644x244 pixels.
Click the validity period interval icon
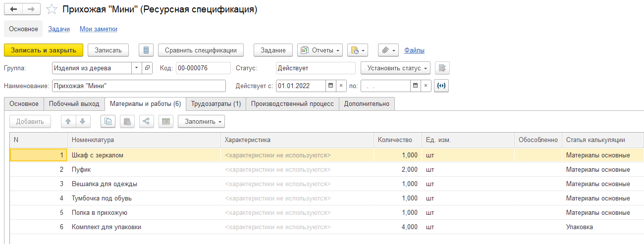coord(441,86)
